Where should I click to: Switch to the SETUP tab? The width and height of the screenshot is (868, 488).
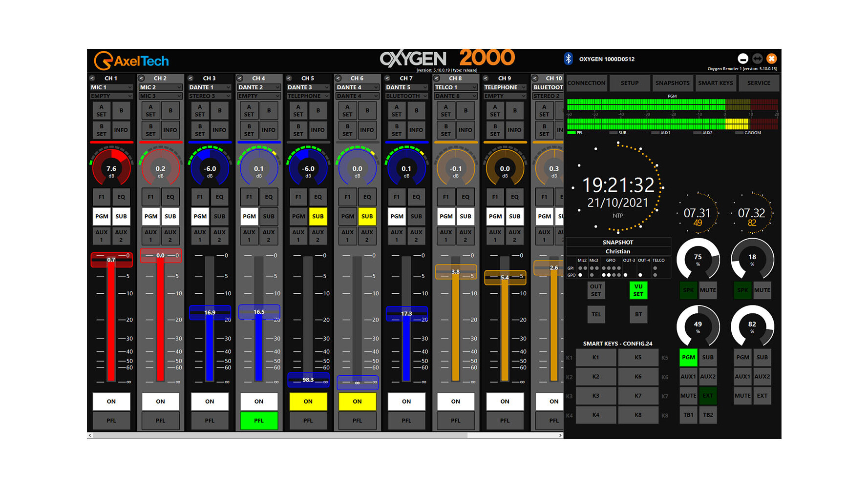click(x=629, y=83)
